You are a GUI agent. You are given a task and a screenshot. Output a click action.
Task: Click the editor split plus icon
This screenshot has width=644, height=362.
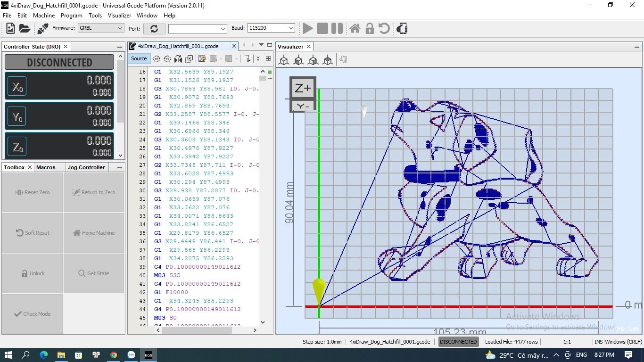pos(268,58)
